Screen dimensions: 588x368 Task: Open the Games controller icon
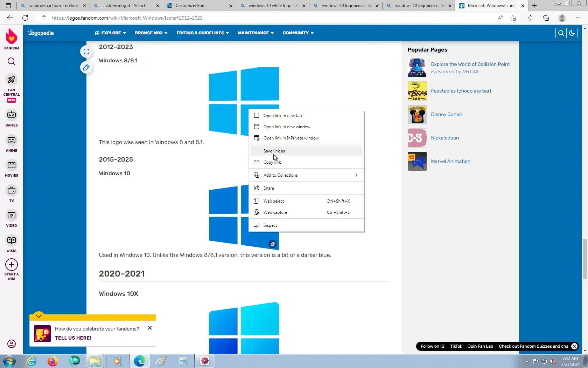pyautogui.click(x=12, y=115)
